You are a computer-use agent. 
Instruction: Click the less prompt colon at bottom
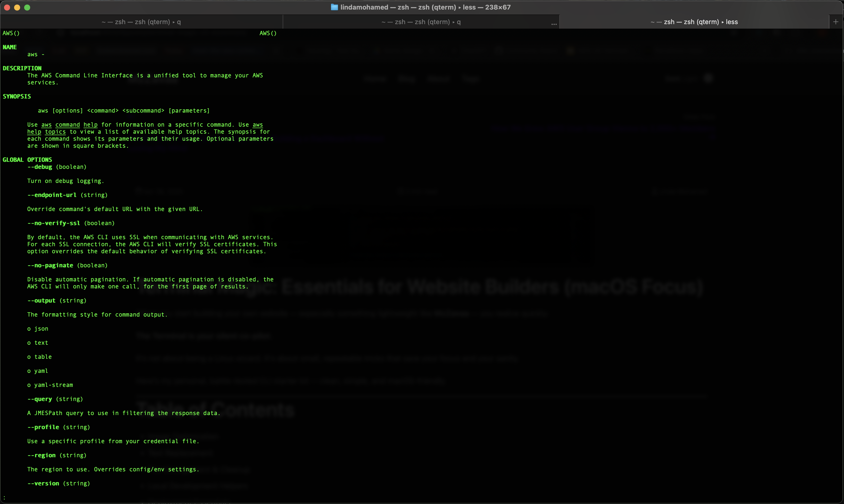[x=4, y=497]
